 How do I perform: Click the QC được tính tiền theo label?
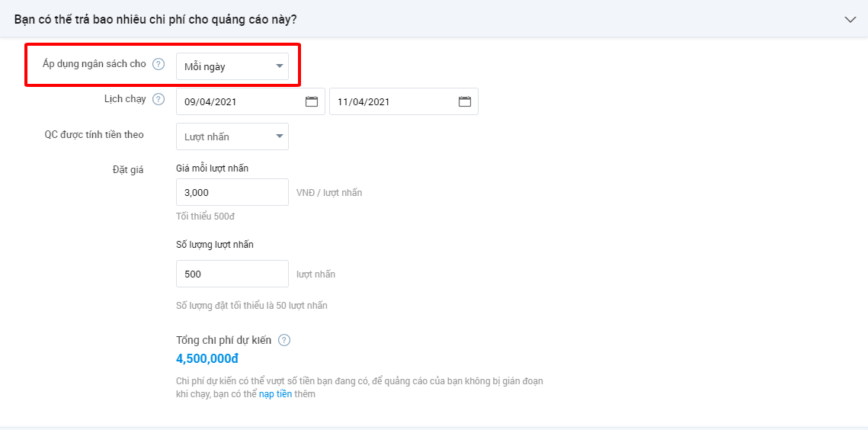click(94, 135)
